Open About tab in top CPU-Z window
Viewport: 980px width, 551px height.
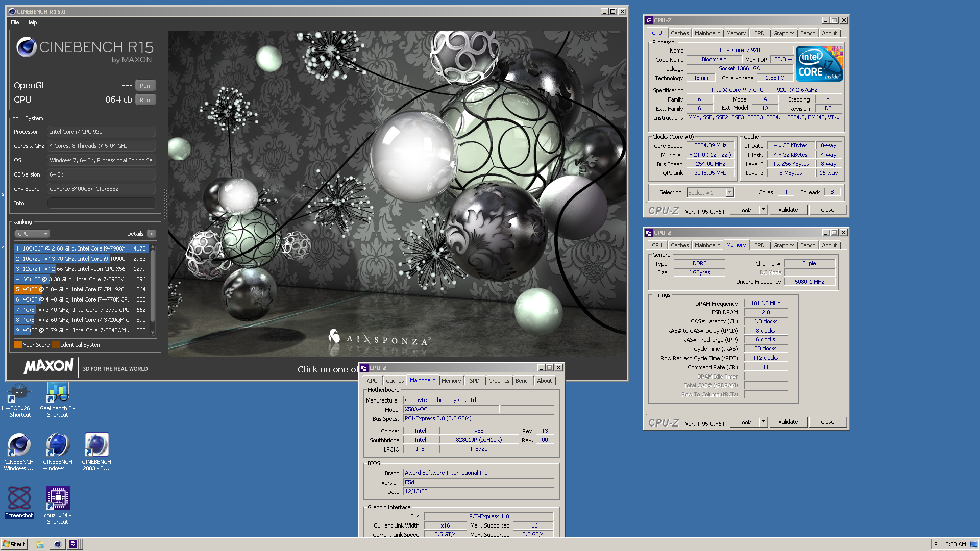tap(829, 33)
